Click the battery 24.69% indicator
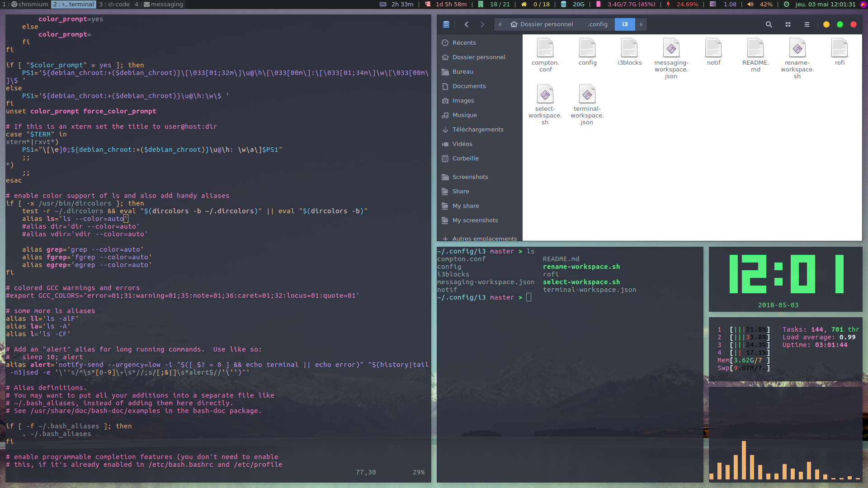This screenshot has width=868, height=488. tap(682, 4)
